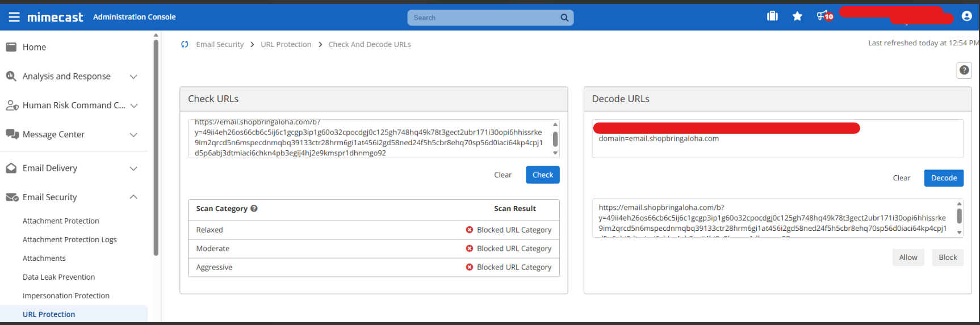The width and height of the screenshot is (980, 325).
Task: Clear the Decode URLs field
Action: pyautogui.click(x=901, y=178)
